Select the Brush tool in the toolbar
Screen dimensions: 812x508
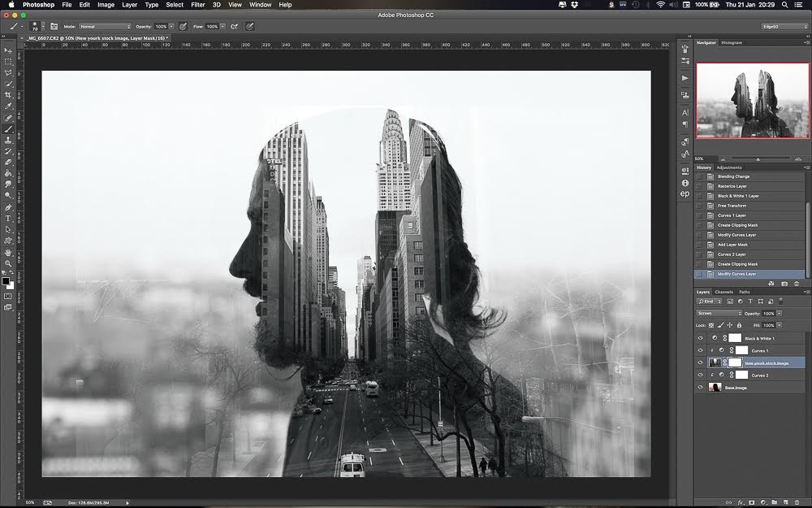[10, 128]
